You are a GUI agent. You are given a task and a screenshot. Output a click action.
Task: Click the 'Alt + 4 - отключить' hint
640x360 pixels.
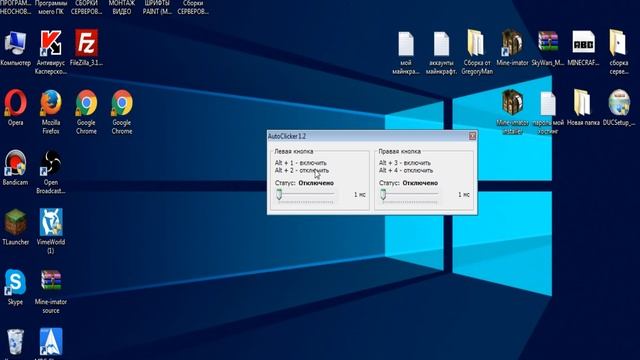point(406,170)
